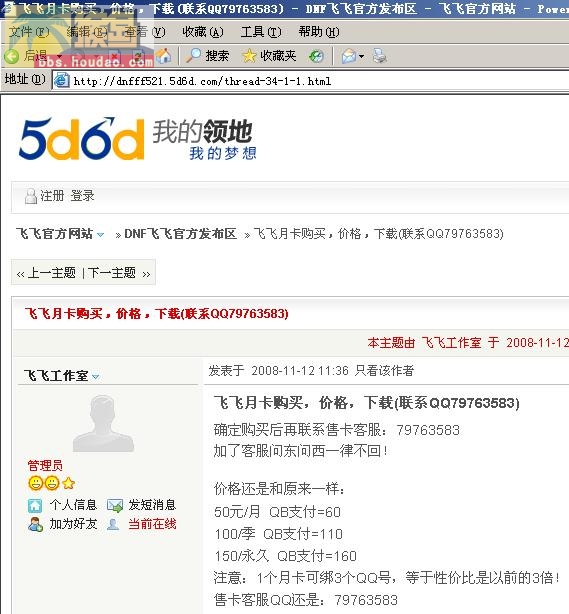The image size is (569, 614).
Task: Click 加为好友 add friend link
Action: pyautogui.click(x=73, y=524)
